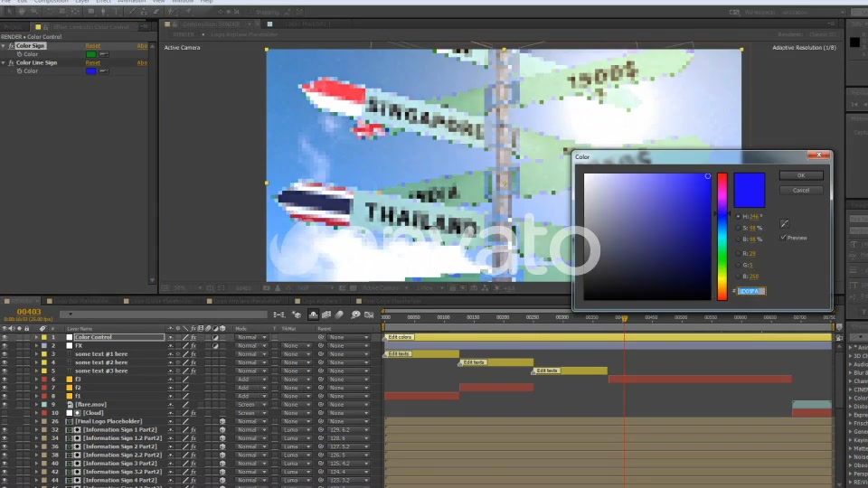The image size is (868, 488).
Task: Click the 00403 current time display in the timeline
Action: (x=29, y=312)
